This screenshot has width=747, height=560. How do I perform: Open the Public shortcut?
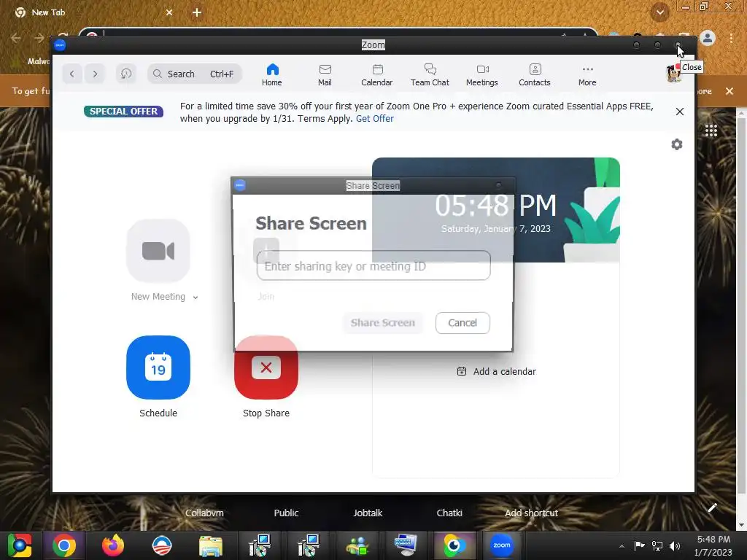pyautogui.click(x=286, y=513)
